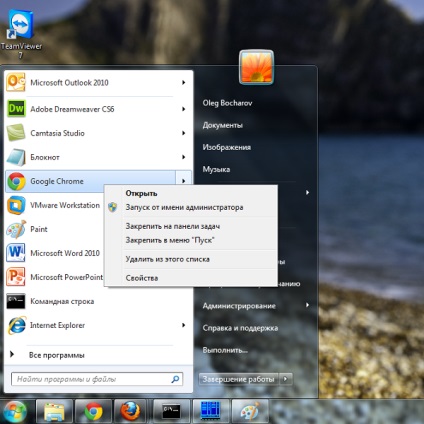Click the Windows Start orb

[15, 411]
